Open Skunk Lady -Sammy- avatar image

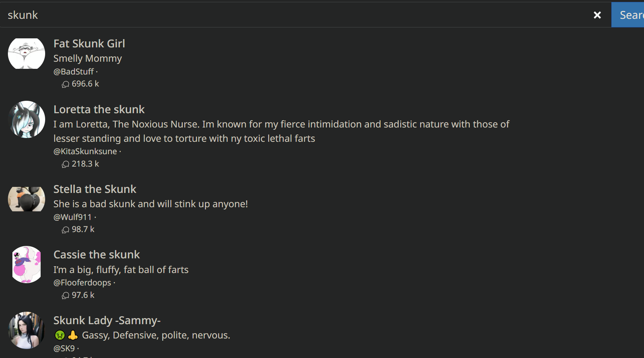click(x=26, y=330)
